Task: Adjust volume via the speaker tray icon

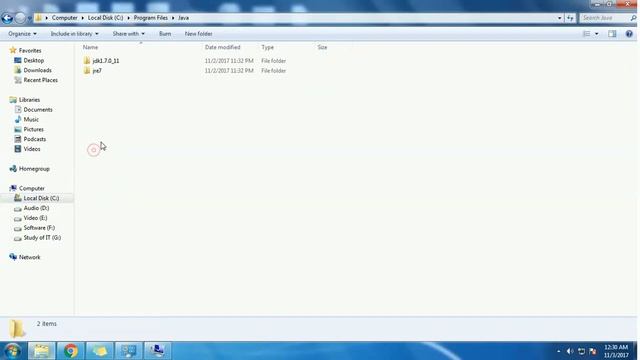Action: [x=570, y=351]
